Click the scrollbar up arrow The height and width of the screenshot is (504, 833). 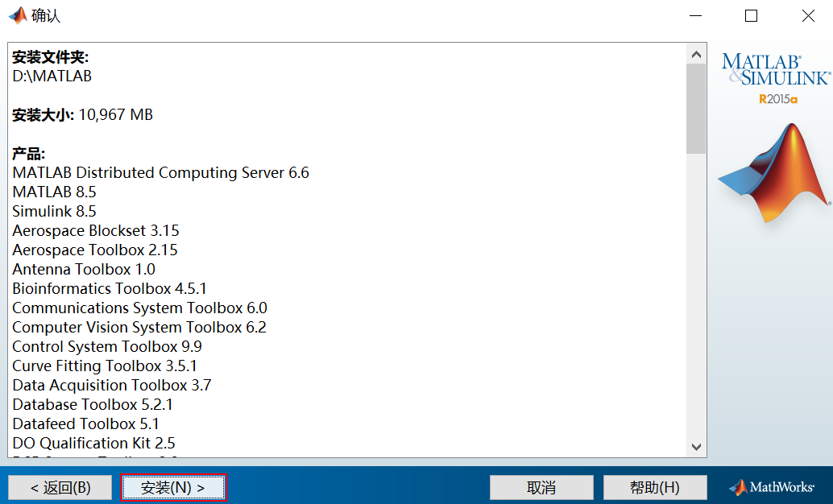click(696, 54)
